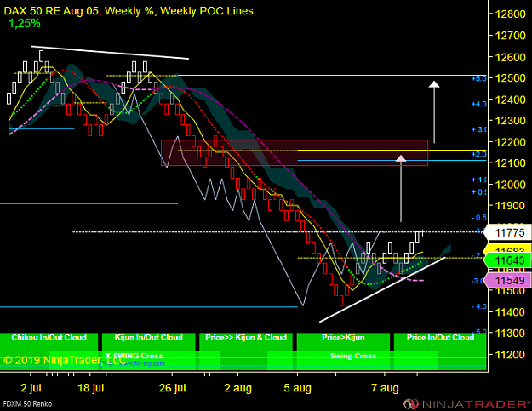The height and width of the screenshot is (411, 532).
Task: Click the green 11643 price marker
Action: (x=507, y=260)
